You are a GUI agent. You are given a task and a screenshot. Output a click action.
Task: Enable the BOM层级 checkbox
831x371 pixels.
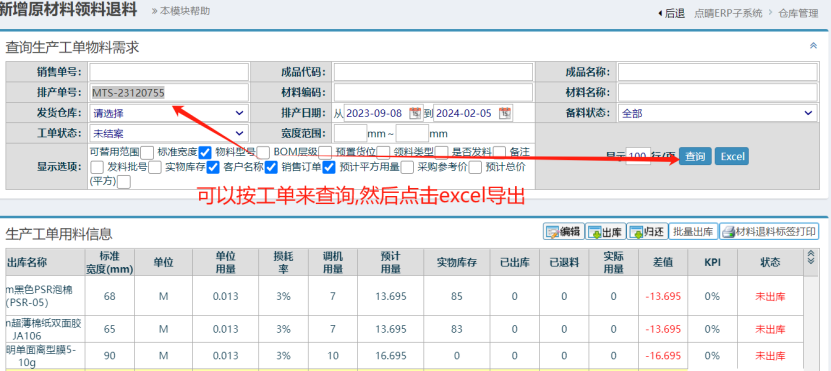click(325, 153)
